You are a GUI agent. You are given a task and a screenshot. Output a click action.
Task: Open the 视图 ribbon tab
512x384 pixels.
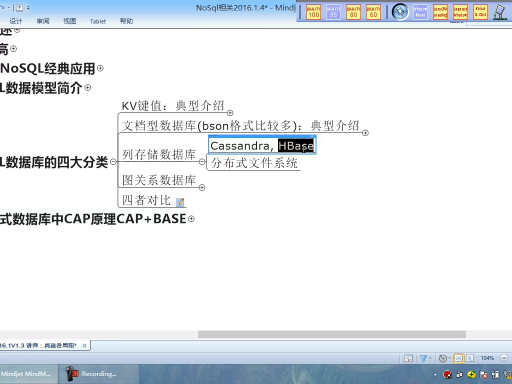(70, 21)
